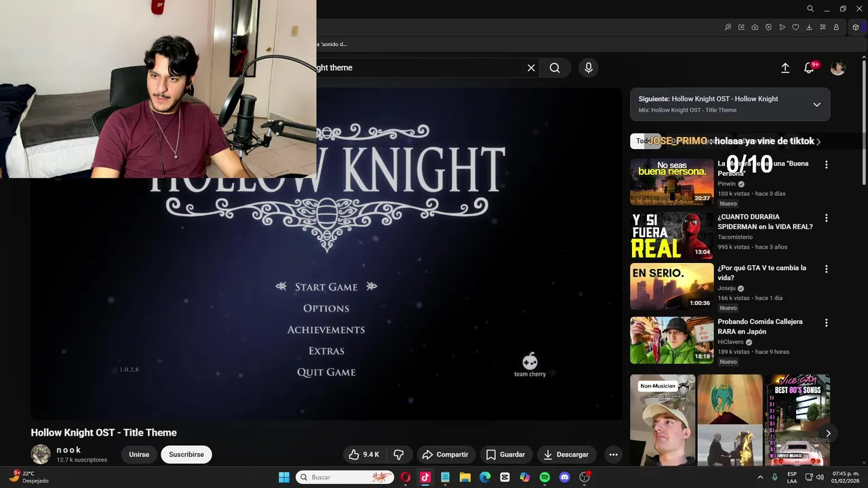Viewport: 868px width, 488px height.
Task: Open 'En serio' GTA V thumbnail
Action: (671, 286)
